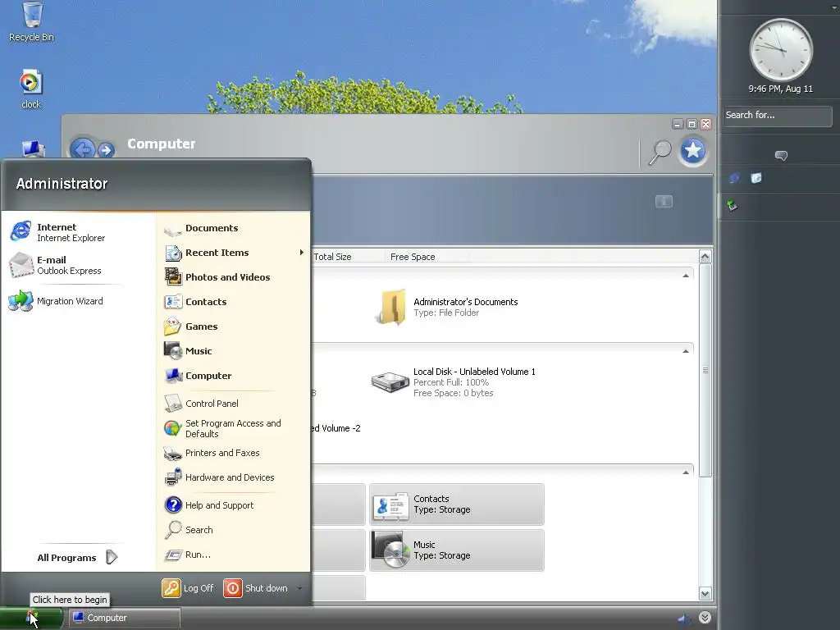The height and width of the screenshot is (630, 840).
Task: Click the Log Off button
Action: click(188, 588)
